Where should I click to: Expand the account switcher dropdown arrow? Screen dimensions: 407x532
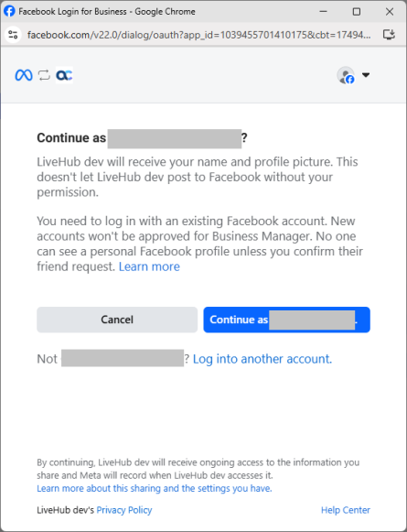(x=366, y=75)
